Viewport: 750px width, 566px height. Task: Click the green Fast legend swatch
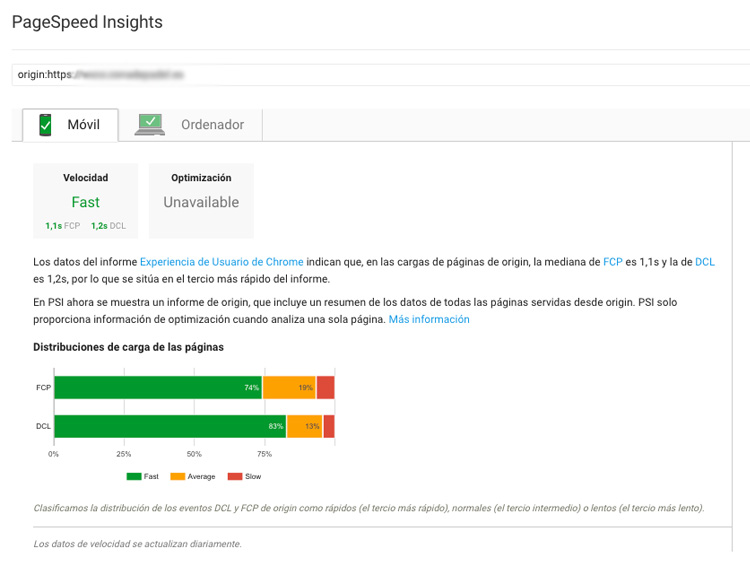coord(134,477)
